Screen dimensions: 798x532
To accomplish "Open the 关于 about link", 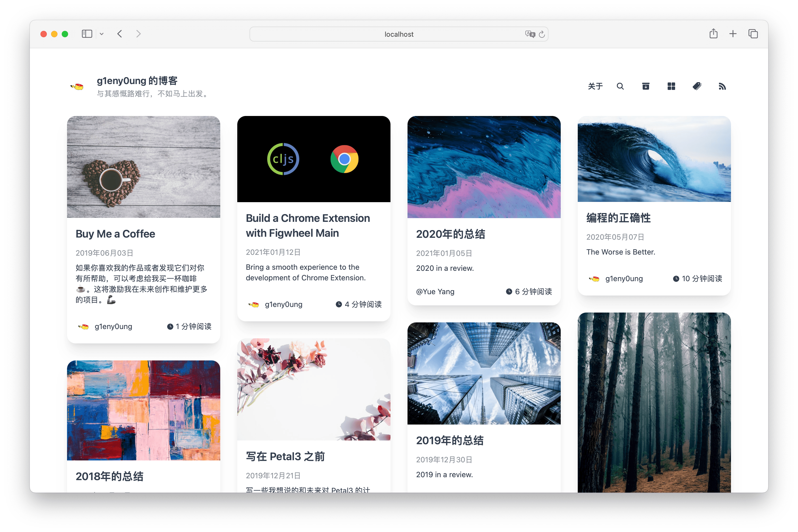I will tap(595, 86).
